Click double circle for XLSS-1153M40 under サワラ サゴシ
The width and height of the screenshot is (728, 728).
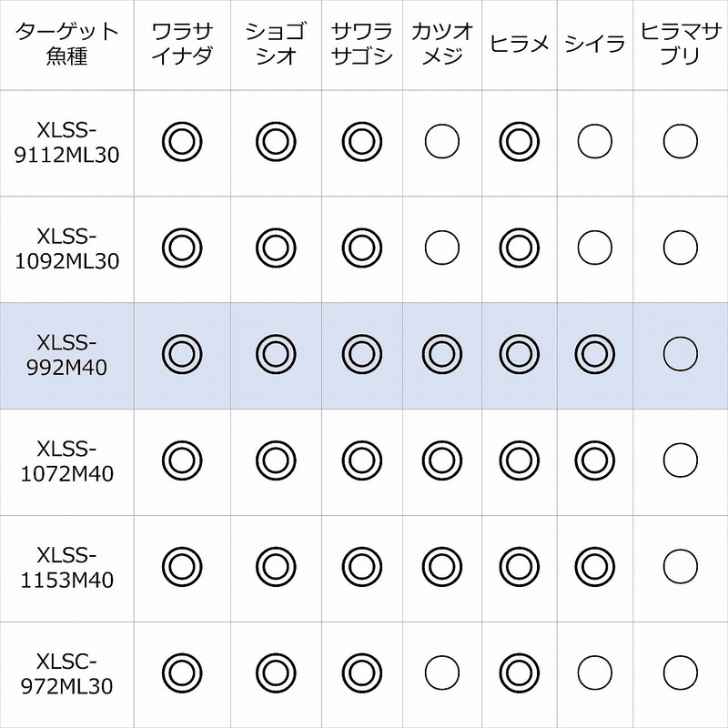[x=361, y=567]
